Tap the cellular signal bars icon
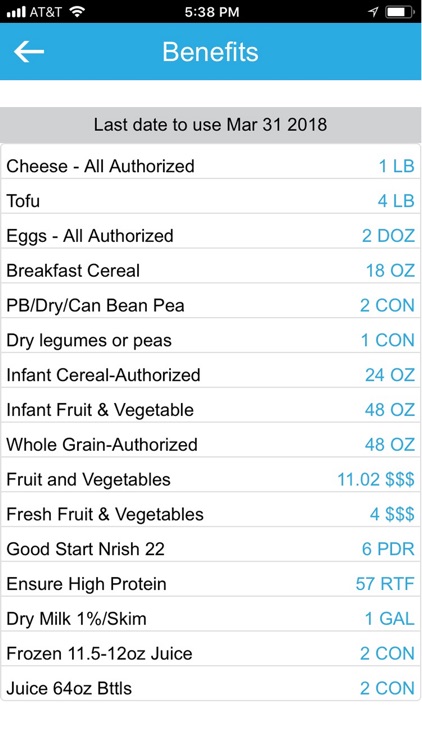The image size is (422, 750). tap(16, 12)
